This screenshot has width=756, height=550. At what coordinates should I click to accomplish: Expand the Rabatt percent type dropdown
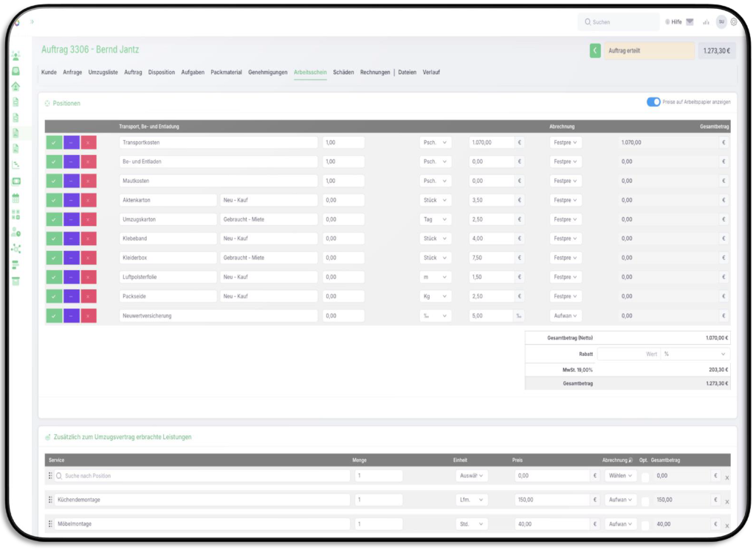(x=695, y=354)
